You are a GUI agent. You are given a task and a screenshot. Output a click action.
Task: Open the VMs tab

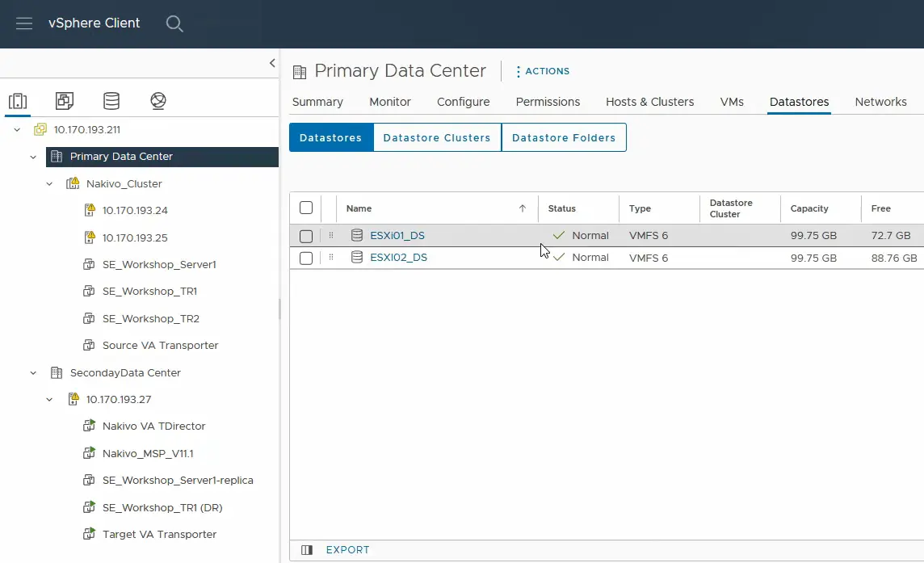[732, 102]
